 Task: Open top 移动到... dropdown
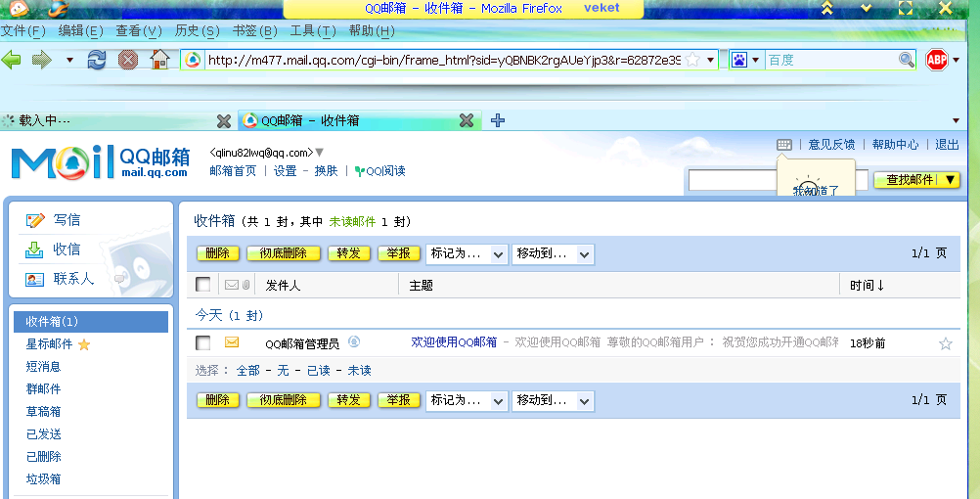click(553, 253)
